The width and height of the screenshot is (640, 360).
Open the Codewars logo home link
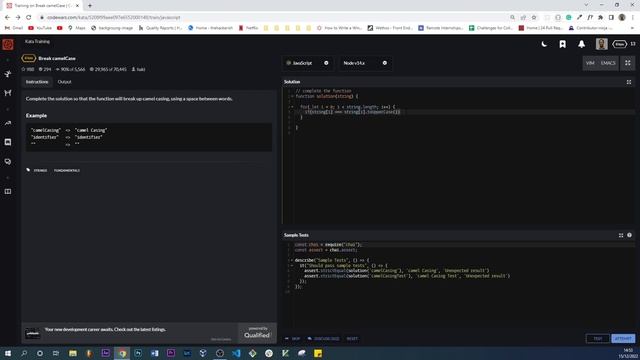click(x=8, y=44)
